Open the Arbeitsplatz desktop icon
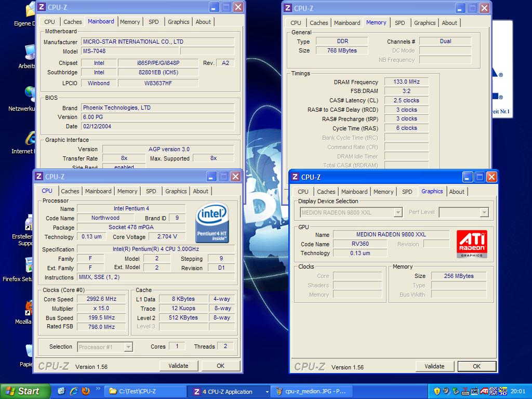Viewport: 532px width, 399px height. 30,52
